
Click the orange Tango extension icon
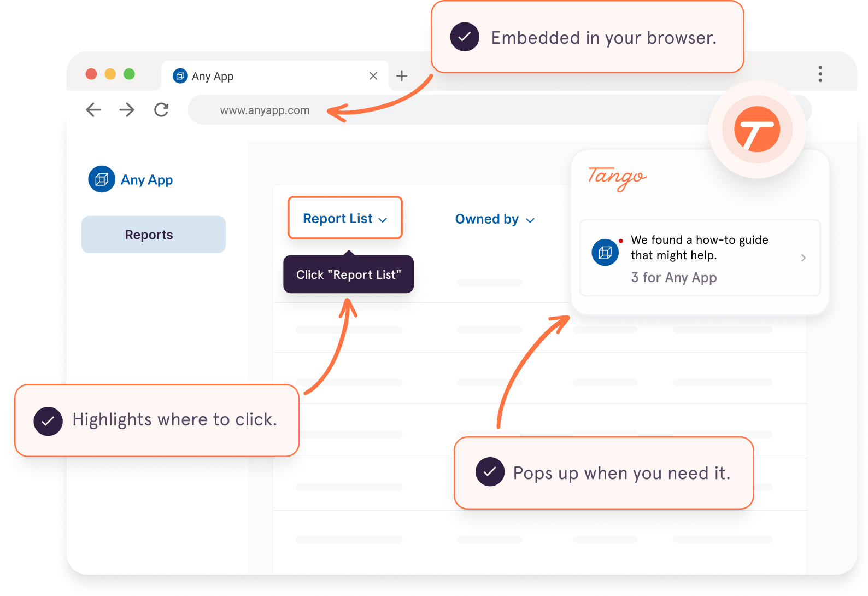pyautogui.click(x=757, y=130)
